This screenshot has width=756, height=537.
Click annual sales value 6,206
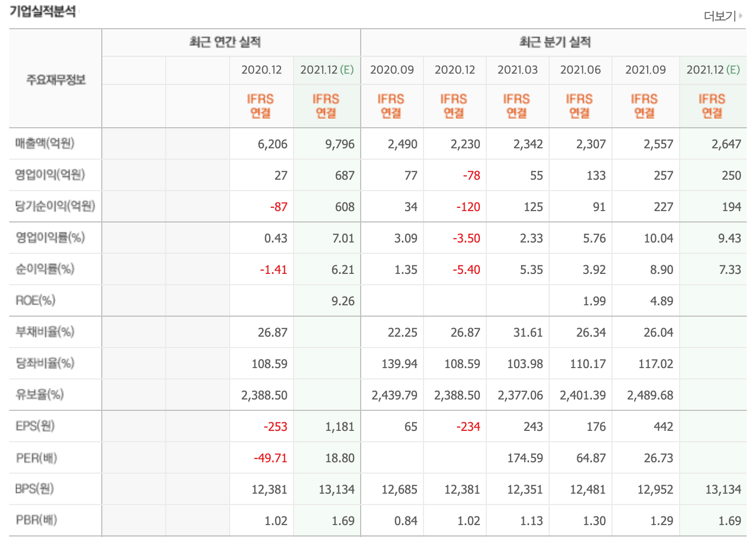click(272, 145)
